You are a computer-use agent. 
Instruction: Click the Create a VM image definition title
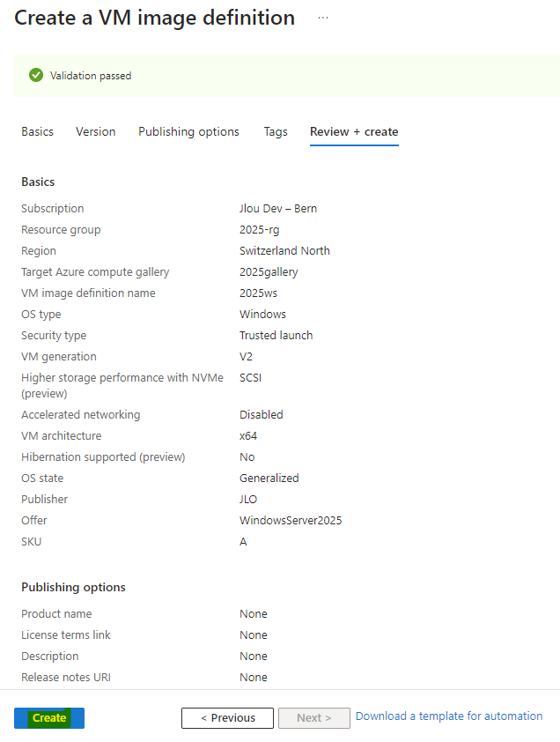pyautogui.click(x=155, y=18)
